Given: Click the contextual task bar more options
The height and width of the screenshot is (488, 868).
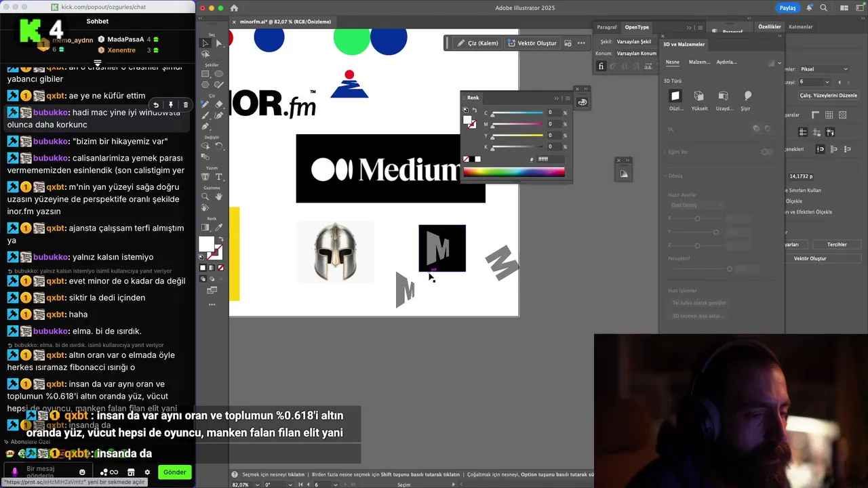Looking at the screenshot, I should click(581, 43).
